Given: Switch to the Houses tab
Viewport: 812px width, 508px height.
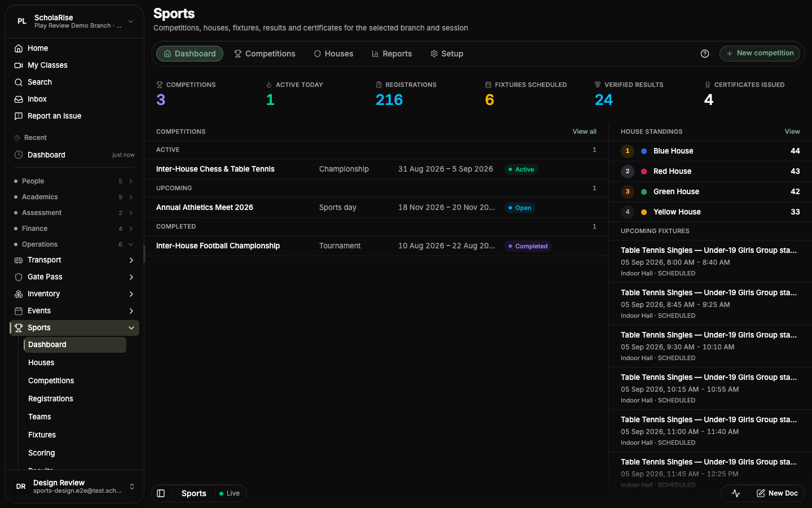Looking at the screenshot, I should [x=333, y=54].
